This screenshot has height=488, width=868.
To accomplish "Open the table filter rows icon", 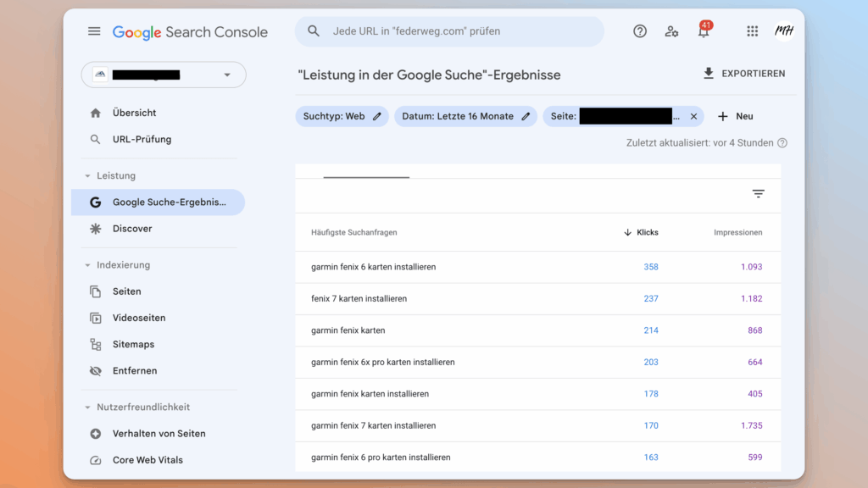I will [759, 194].
